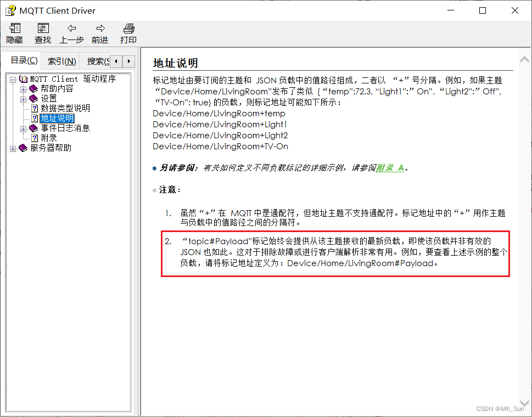Close the MQTT Client Driver window

pos(514,10)
